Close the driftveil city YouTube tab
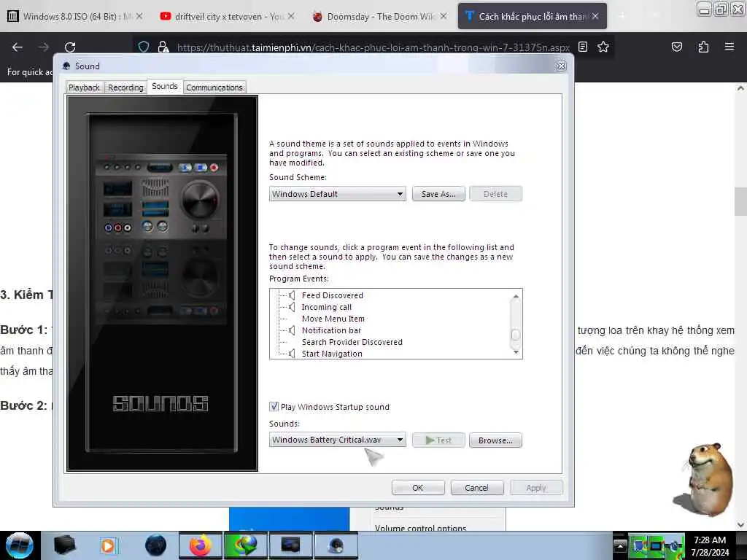747x560 pixels. pyautogui.click(x=291, y=16)
